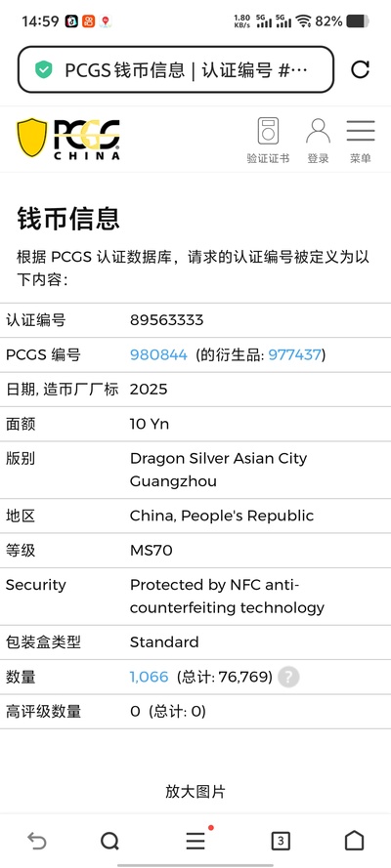Screen dimensions: 391x868
Task: Open derivative PCGS number 977437 link
Action: [294, 354]
